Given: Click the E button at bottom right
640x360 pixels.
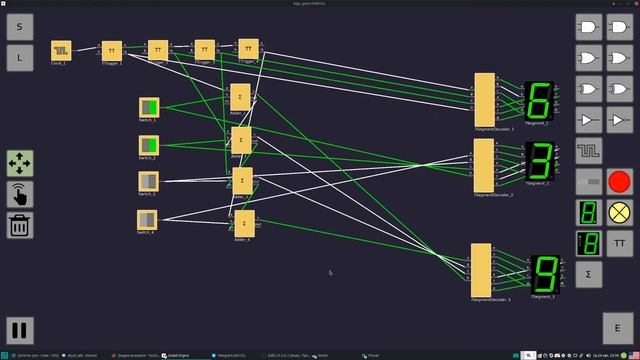Looking at the screenshot, I should click(x=618, y=328).
